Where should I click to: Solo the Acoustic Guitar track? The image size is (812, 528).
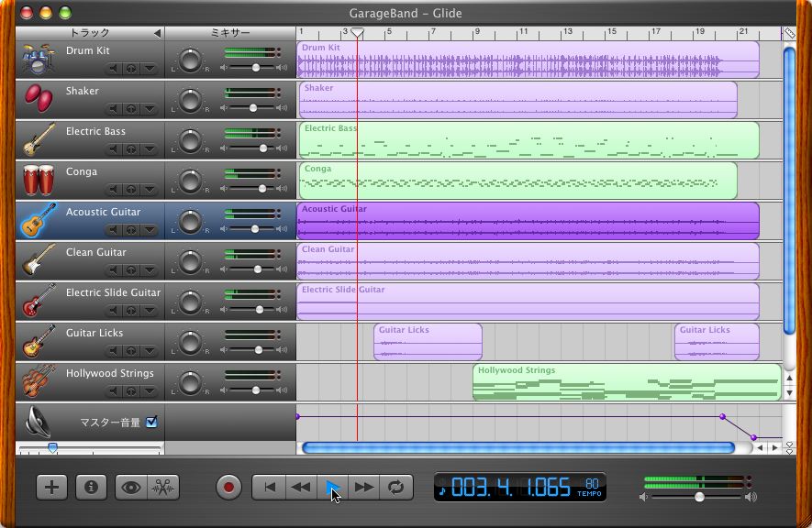click(x=131, y=229)
